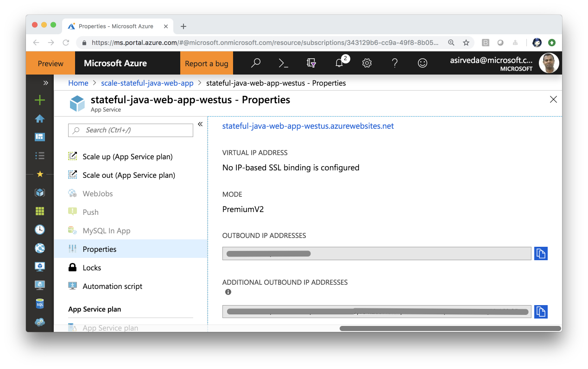This screenshot has height=369, width=588.
Task: Click the browser address bar URL
Action: tap(265, 43)
